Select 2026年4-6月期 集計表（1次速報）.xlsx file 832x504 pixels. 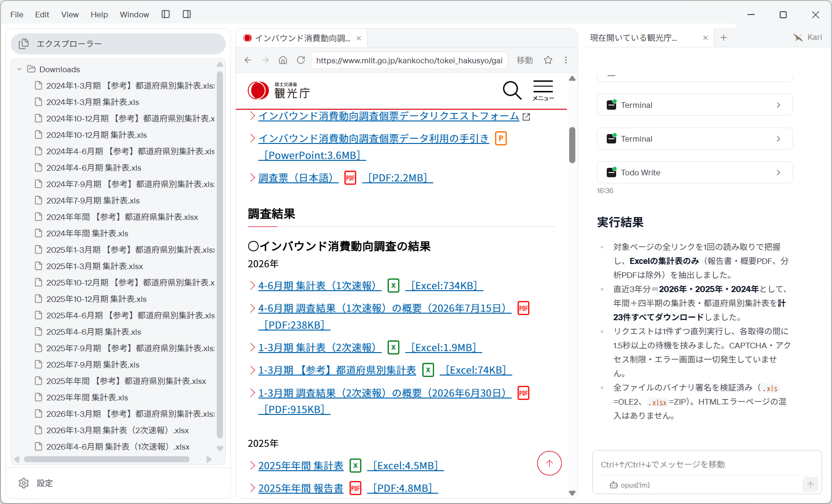pyautogui.click(x=118, y=446)
